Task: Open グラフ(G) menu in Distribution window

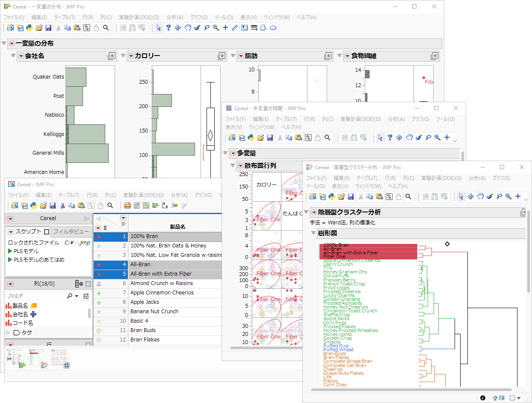Action: 199,18
